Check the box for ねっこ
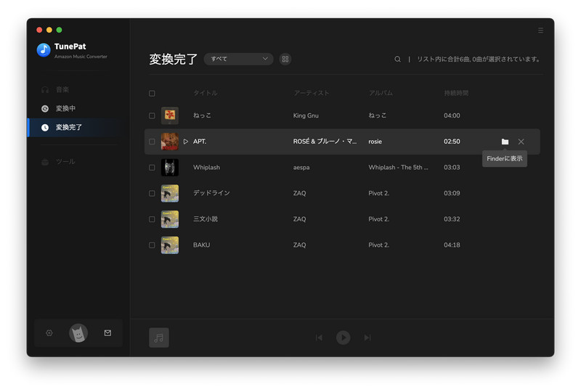Screen dimensions: 581x392 coord(152,115)
